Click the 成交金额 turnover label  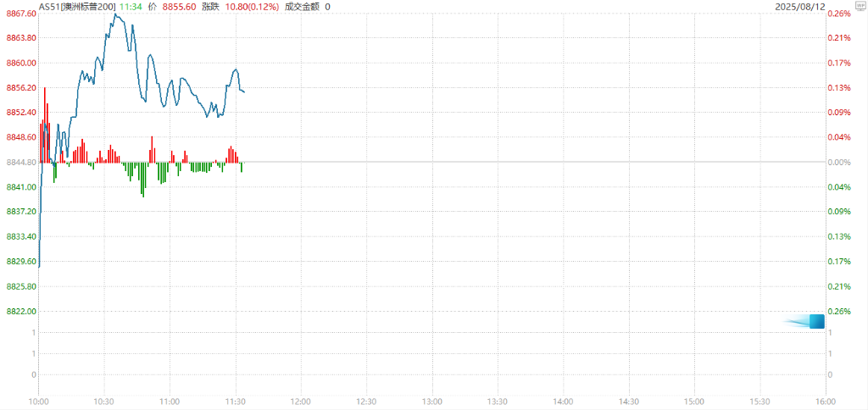(x=302, y=6)
